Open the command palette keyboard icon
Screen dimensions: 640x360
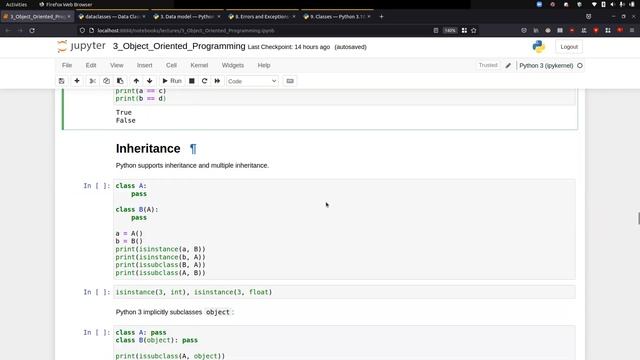290,81
